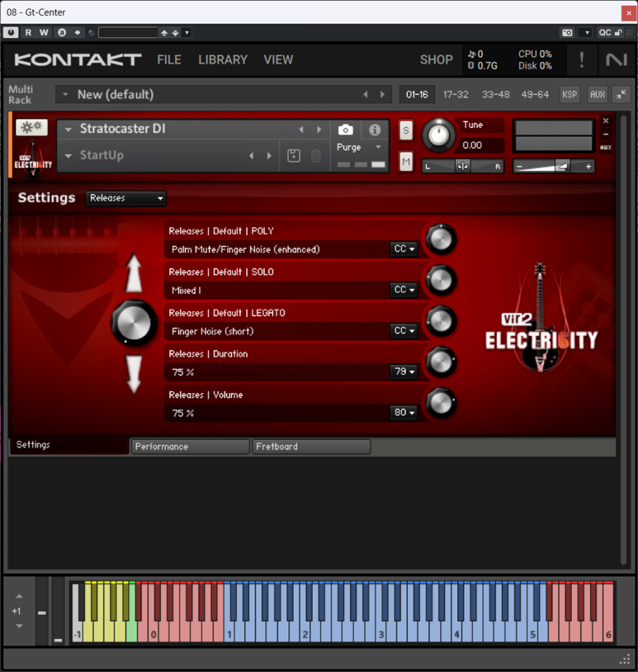Click the instrument info icon
This screenshot has width=638, height=672.
[375, 129]
